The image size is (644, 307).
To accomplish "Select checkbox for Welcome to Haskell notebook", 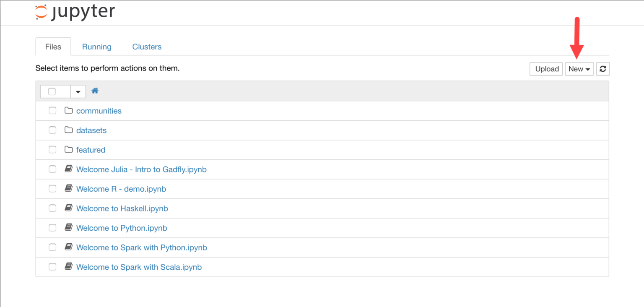I will [x=52, y=208].
